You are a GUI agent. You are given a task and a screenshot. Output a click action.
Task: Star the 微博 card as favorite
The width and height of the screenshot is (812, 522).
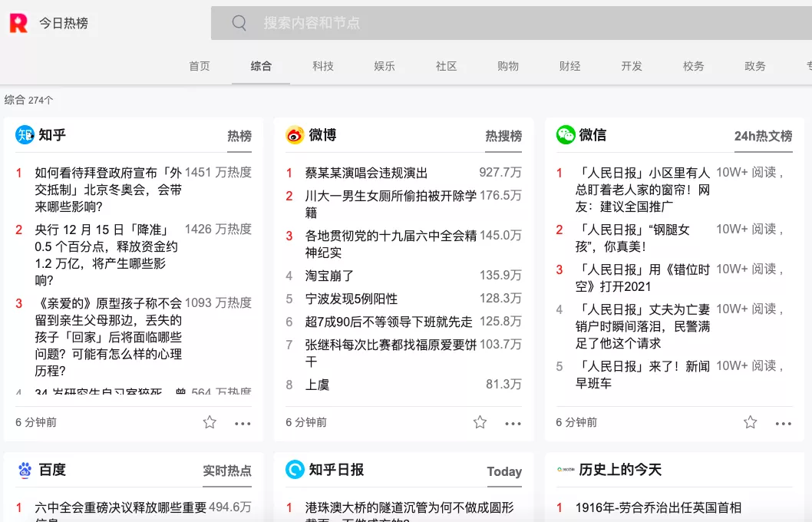pos(480,421)
